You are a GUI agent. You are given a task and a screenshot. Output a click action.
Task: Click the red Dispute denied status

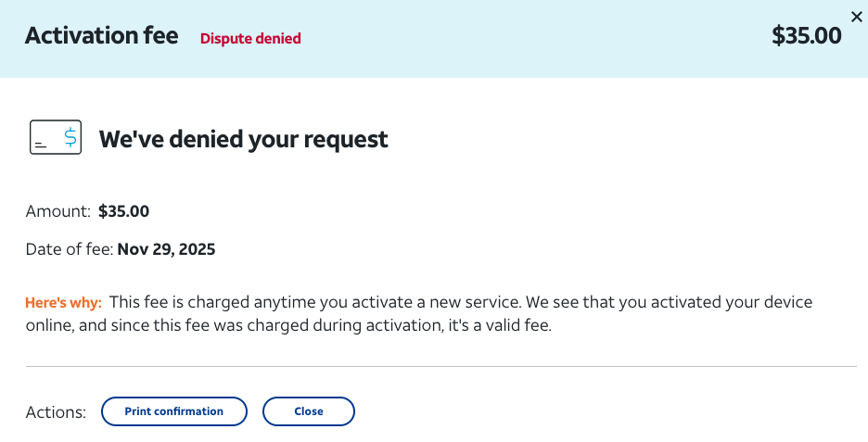pyautogui.click(x=250, y=38)
